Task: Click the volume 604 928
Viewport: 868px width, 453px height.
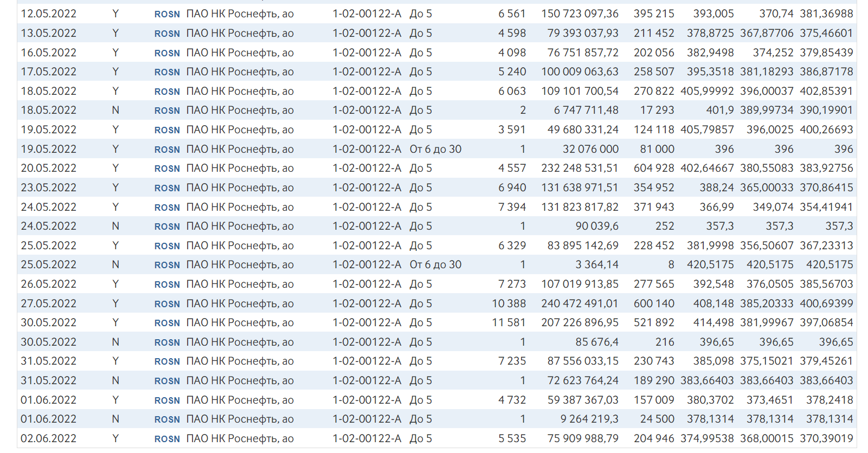Action: point(654,168)
